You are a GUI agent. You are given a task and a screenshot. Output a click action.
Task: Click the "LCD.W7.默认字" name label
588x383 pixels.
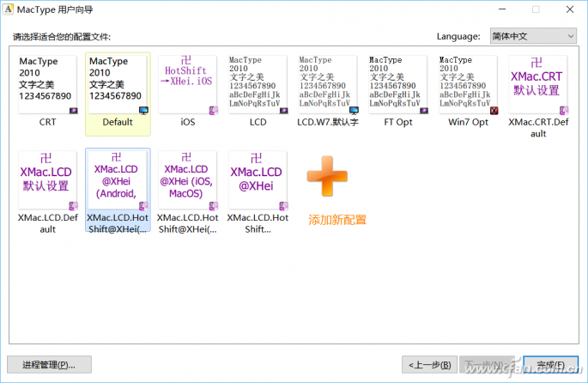(328, 122)
